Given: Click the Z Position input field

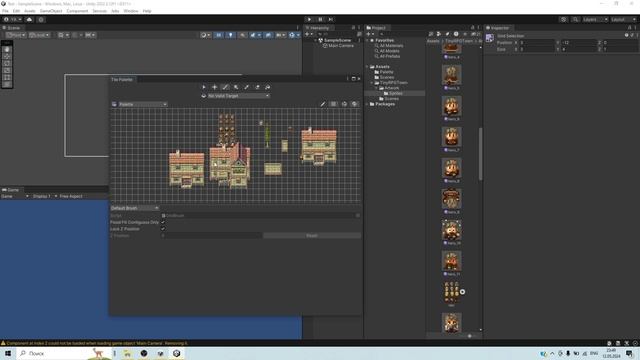Looking at the screenshot, I should 212,236.
